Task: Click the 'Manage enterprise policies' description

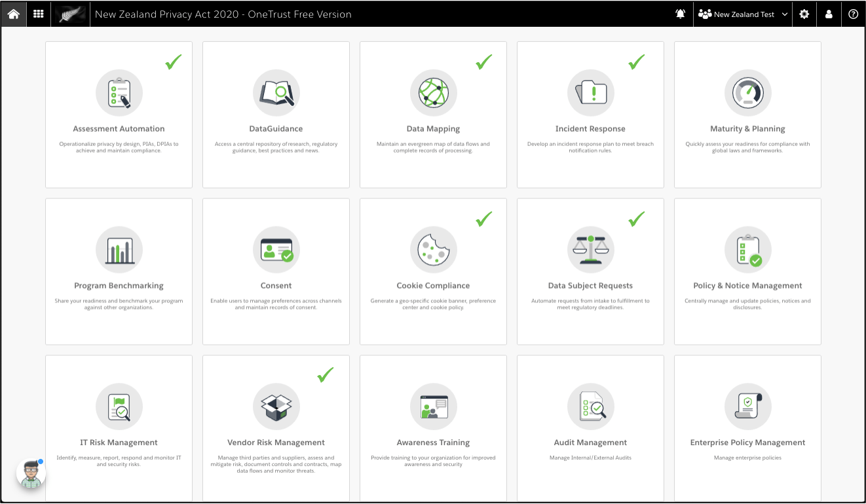Action: (748, 458)
